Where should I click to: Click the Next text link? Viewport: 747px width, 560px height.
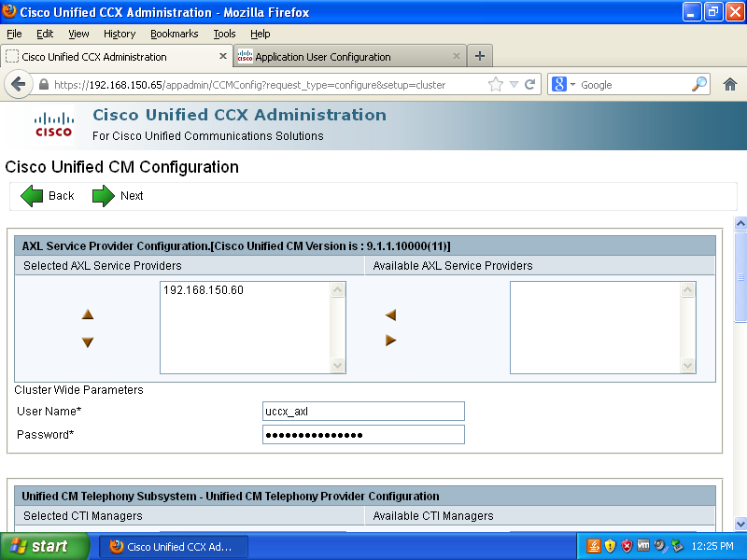pos(132,196)
